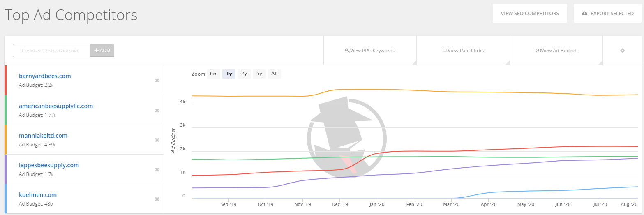Click red color bar beside barnyardbees.com
The image size is (644, 215).
[x=6, y=80]
